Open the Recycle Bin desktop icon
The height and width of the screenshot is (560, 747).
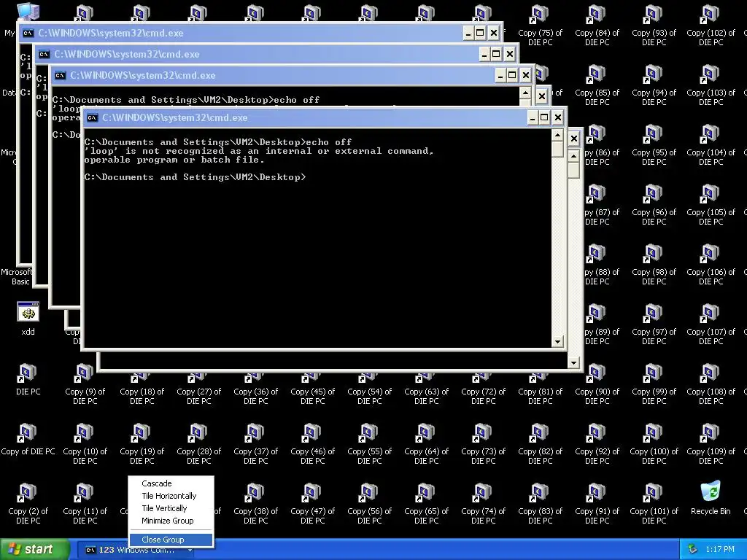tap(711, 498)
